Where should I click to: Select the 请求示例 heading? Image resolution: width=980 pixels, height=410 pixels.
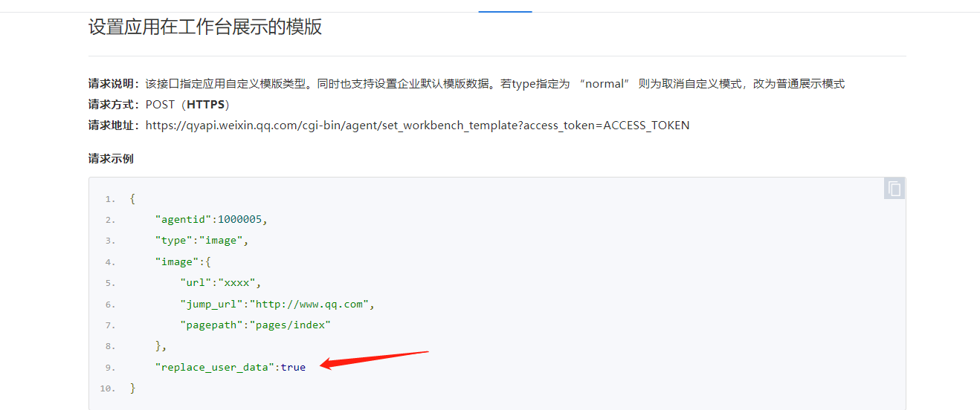(111, 159)
